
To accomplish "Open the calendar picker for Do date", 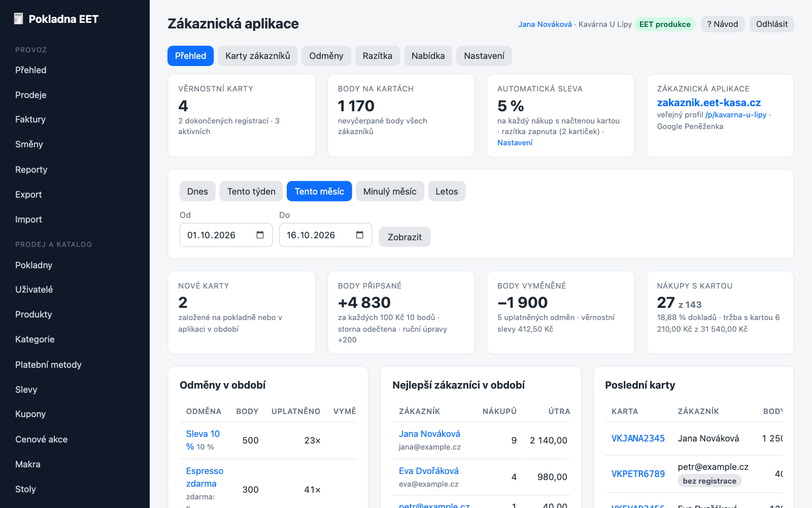I will pyautogui.click(x=360, y=235).
